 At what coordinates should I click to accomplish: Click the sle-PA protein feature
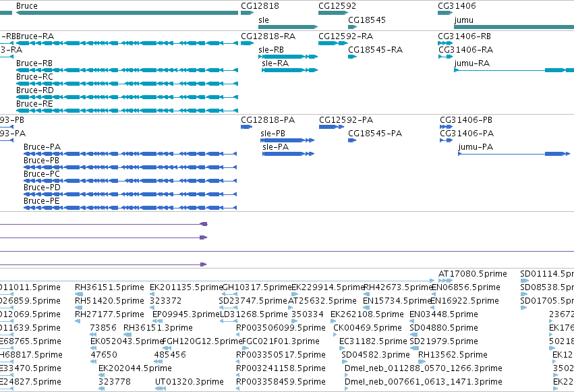pos(288,154)
